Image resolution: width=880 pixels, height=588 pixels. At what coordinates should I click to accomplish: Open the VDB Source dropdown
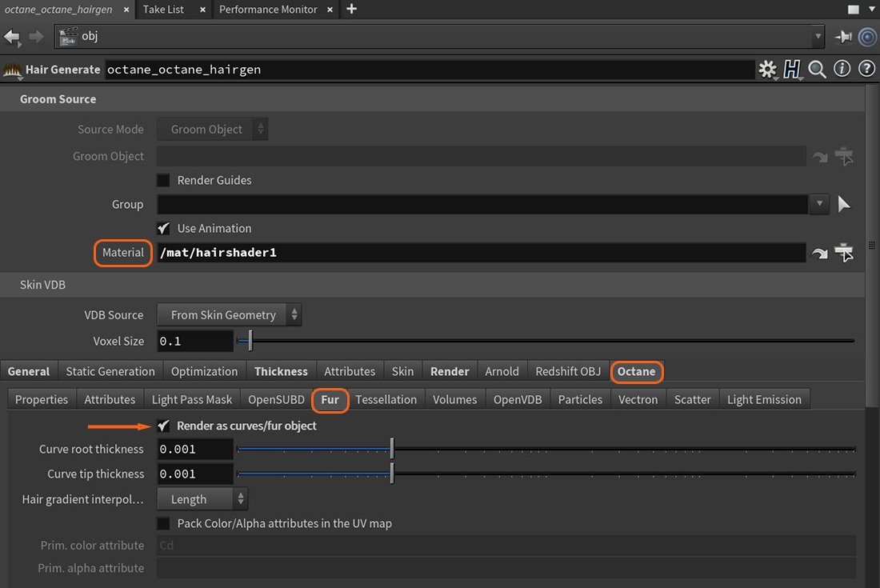click(x=228, y=314)
